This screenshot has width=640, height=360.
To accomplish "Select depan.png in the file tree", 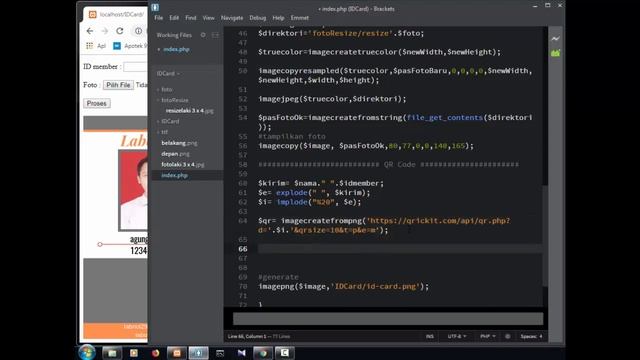I will pyautogui.click(x=175, y=153).
